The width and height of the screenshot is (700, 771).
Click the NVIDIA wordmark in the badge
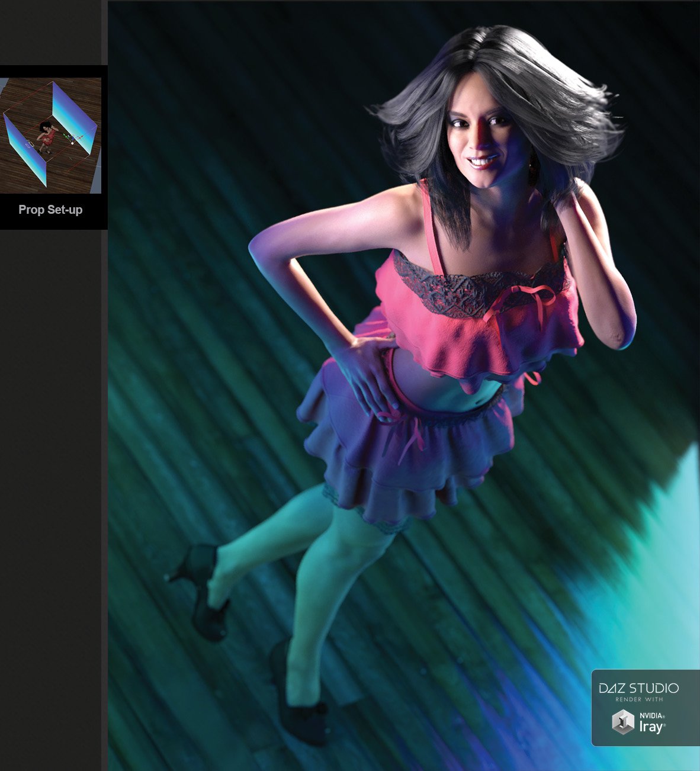pyautogui.click(x=653, y=715)
